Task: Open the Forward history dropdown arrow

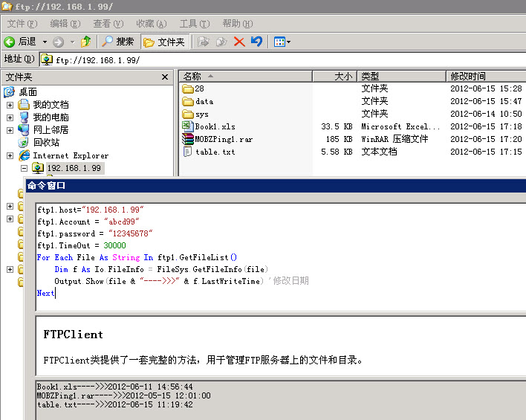Action: pos(72,42)
